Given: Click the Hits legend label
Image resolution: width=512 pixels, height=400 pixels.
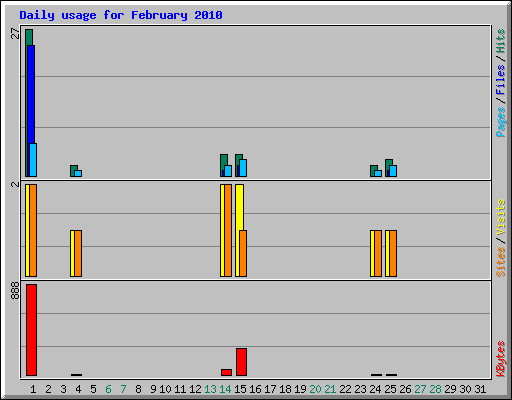Looking at the screenshot, I should tap(500, 41).
